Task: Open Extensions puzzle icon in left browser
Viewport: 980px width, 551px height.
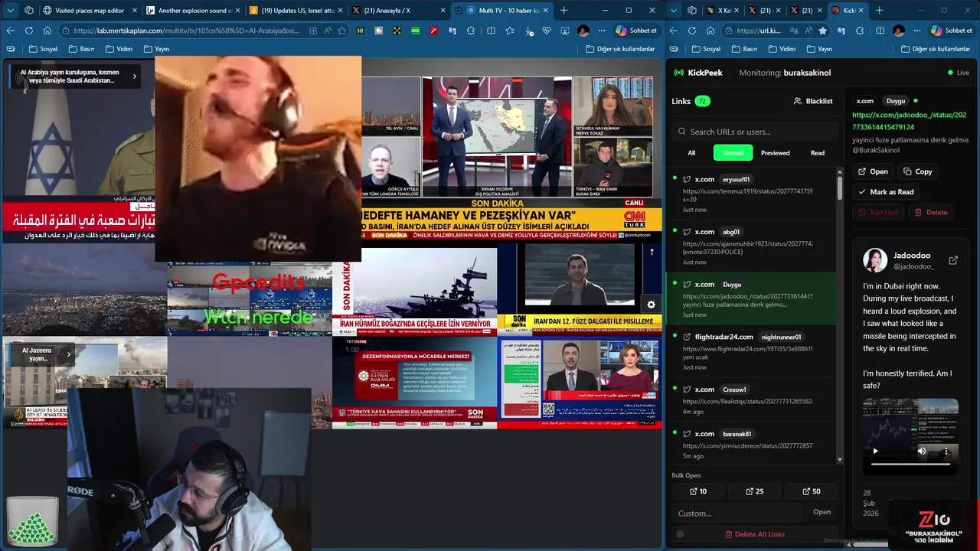Action: pyautogui.click(x=471, y=31)
